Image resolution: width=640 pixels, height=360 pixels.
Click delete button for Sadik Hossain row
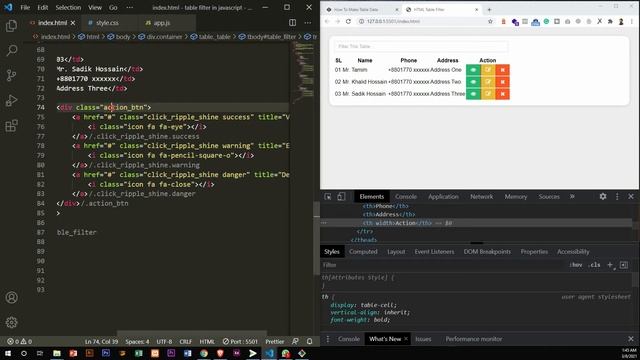(502, 94)
